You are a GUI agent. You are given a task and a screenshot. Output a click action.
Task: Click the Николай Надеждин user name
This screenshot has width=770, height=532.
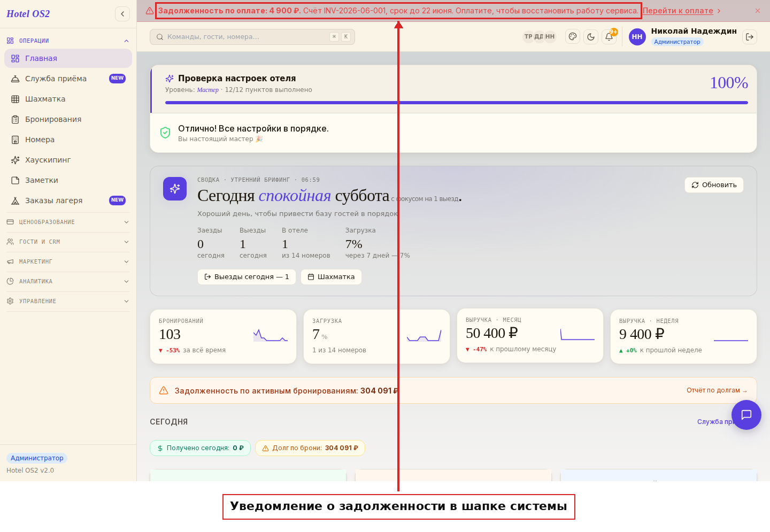[x=694, y=31]
